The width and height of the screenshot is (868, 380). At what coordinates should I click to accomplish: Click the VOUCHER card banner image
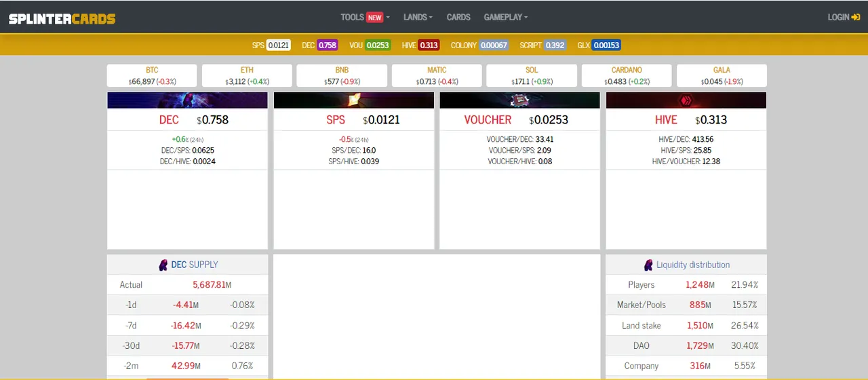point(519,100)
